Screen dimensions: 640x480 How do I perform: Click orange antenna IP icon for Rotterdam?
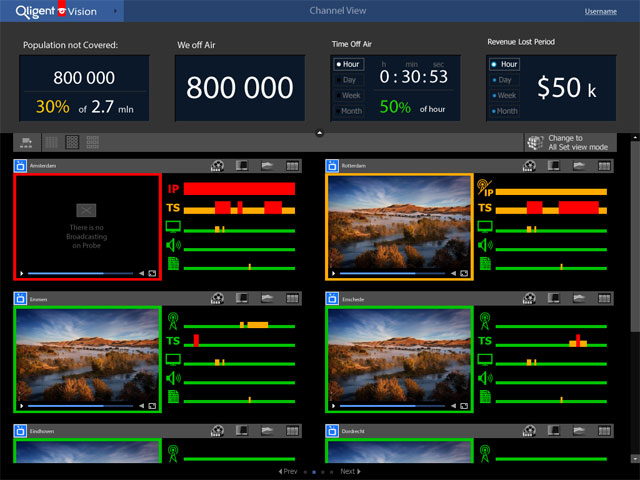point(485,188)
